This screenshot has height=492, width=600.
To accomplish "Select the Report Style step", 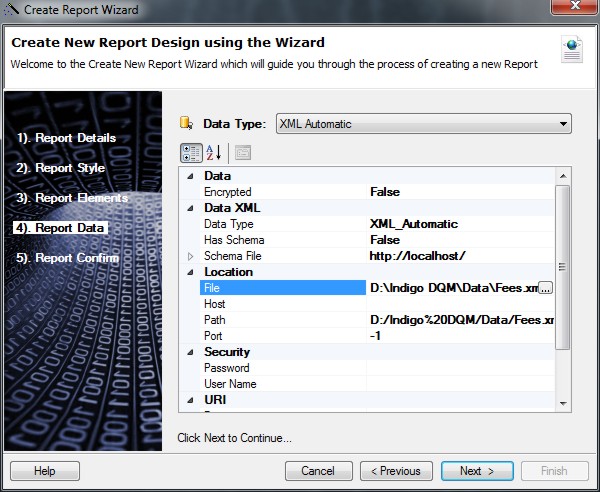I will click(x=60, y=168).
